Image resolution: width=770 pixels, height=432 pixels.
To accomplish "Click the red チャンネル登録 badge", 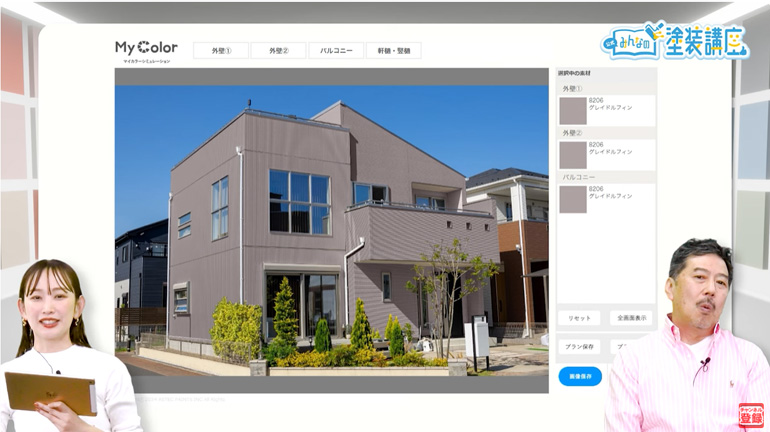I will coord(750,415).
